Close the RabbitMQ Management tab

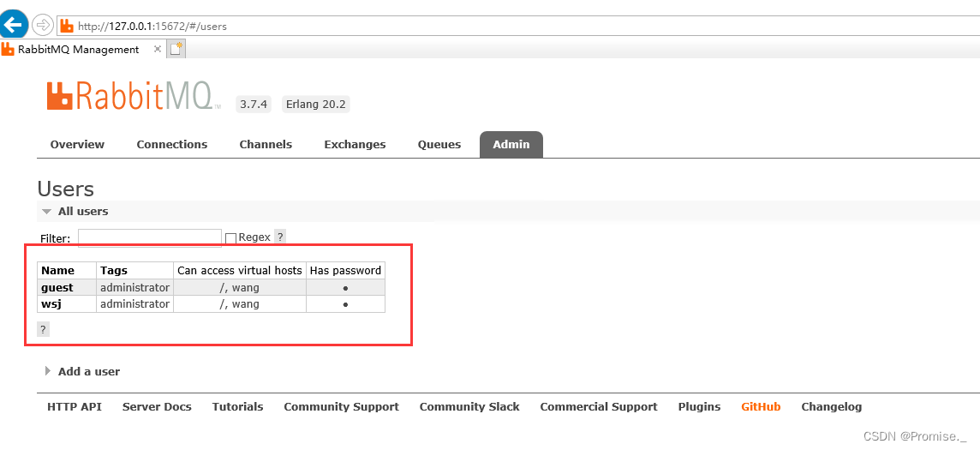click(x=158, y=49)
